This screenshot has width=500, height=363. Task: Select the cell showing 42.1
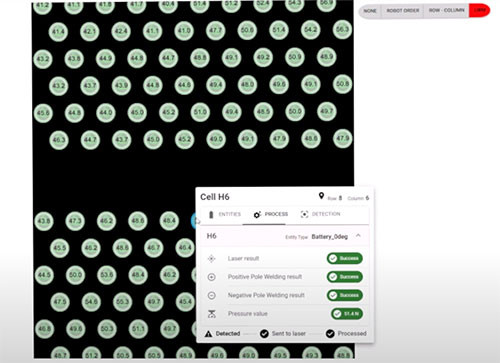89,32
